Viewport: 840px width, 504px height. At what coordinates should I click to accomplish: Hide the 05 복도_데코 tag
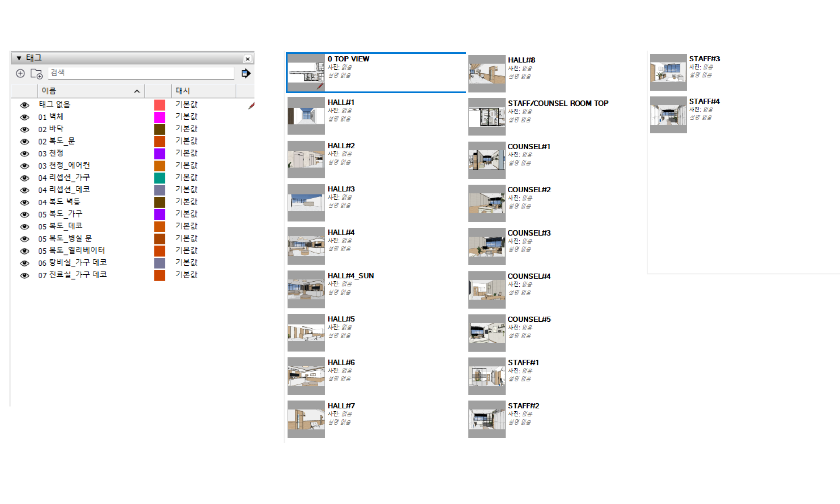pyautogui.click(x=24, y=226)
